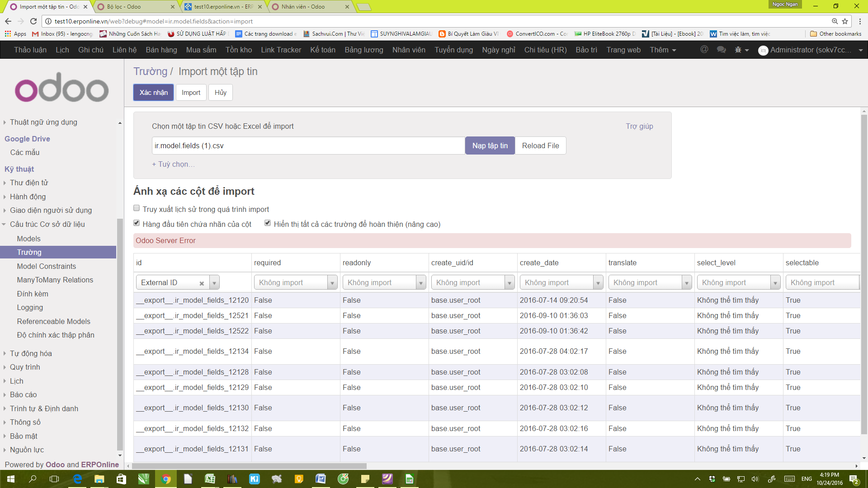Expand the Thêm menu dropdown
Image resolution: width=868 pixels, height=488 pixels.
pyautogui.click(x=663, y=50)
